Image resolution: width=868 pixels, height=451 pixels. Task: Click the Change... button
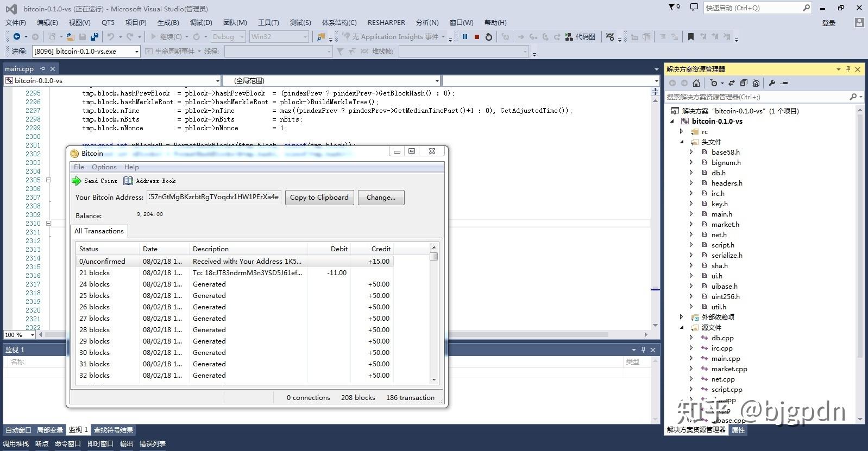pyautogui.click(x=381, y=198)
